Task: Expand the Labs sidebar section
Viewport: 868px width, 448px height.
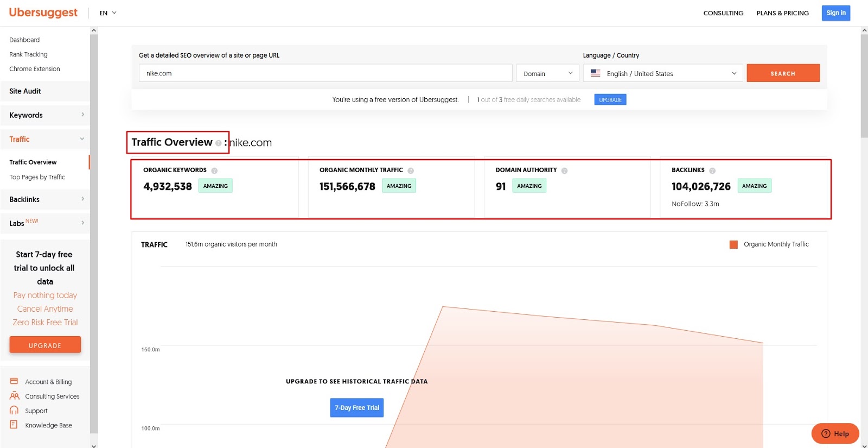Action: coord(45,223)
